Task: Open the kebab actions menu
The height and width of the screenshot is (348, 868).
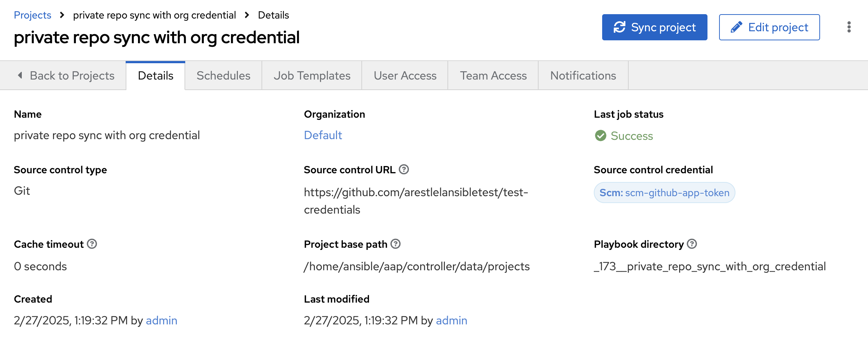Action: coord(849,27)
